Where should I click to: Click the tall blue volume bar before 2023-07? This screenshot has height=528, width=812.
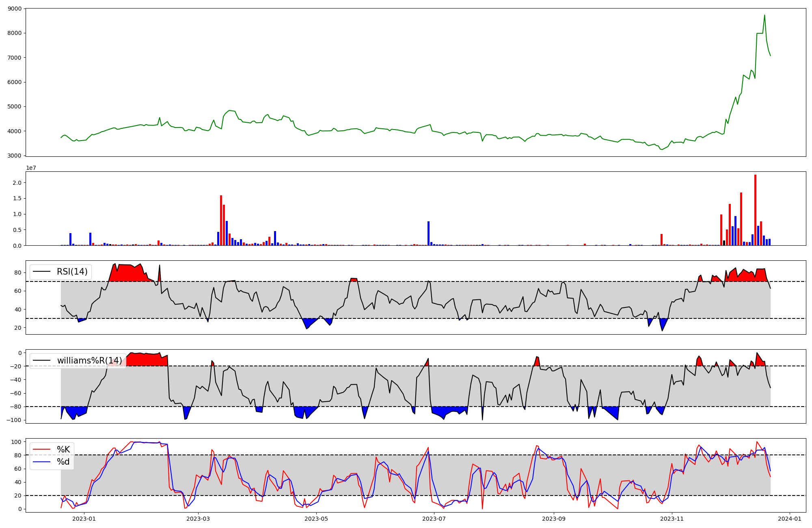tap(428, 233)
